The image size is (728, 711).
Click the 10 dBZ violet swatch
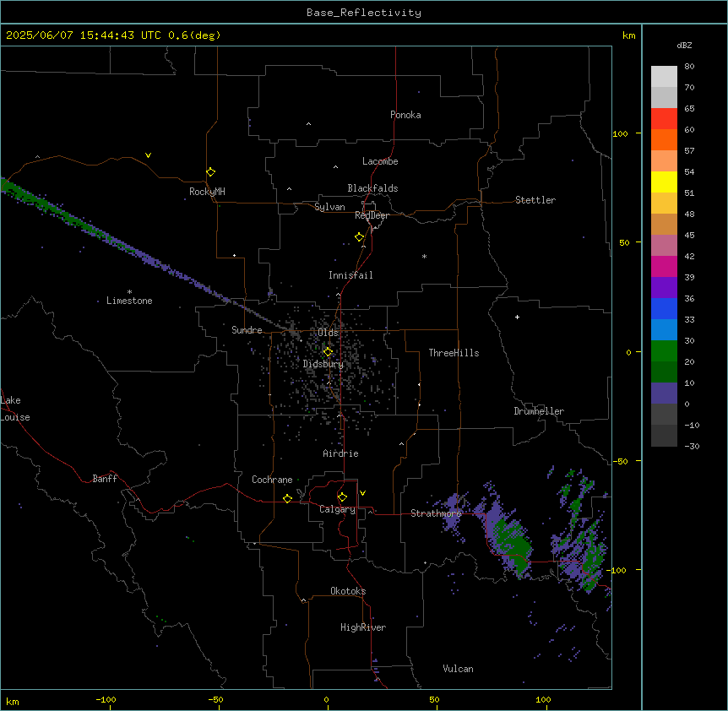tap(664, 393)
